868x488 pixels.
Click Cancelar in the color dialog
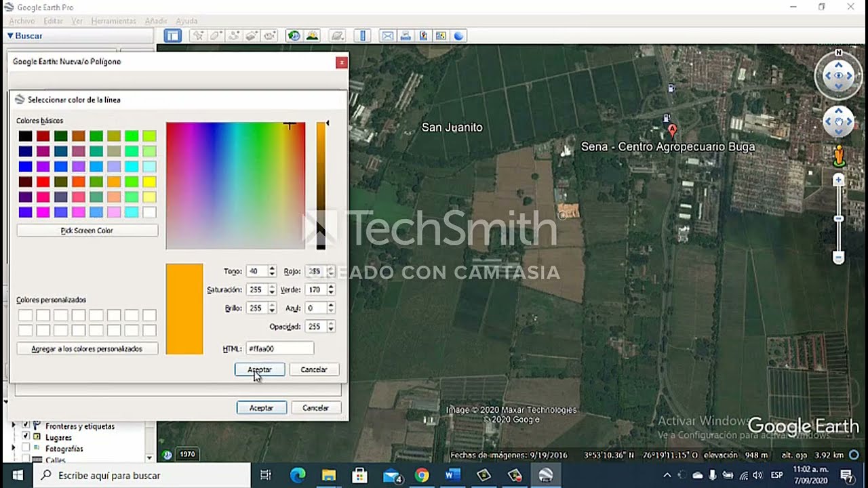point(314,369)
